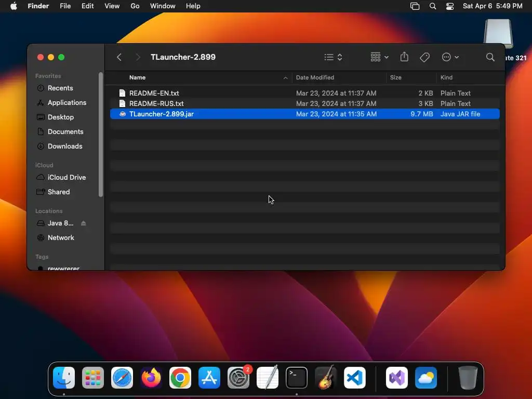The height and width of the screenshot is (399, 532).
Task: Click the Finder forward arrow
Action: [x=137, y=57]
